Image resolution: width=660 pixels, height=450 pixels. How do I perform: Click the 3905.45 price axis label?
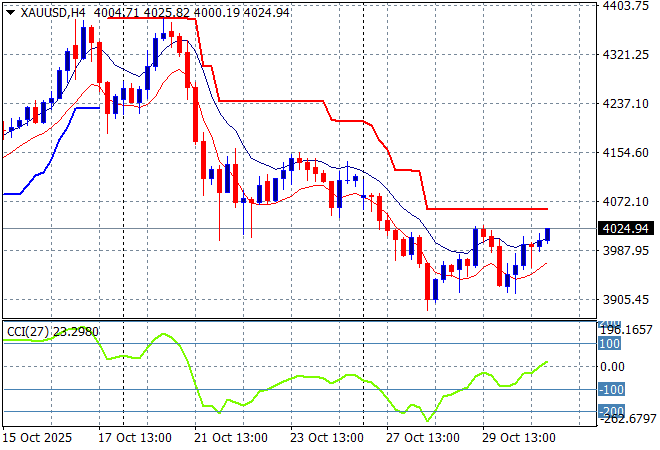click(x=625, y=300)
